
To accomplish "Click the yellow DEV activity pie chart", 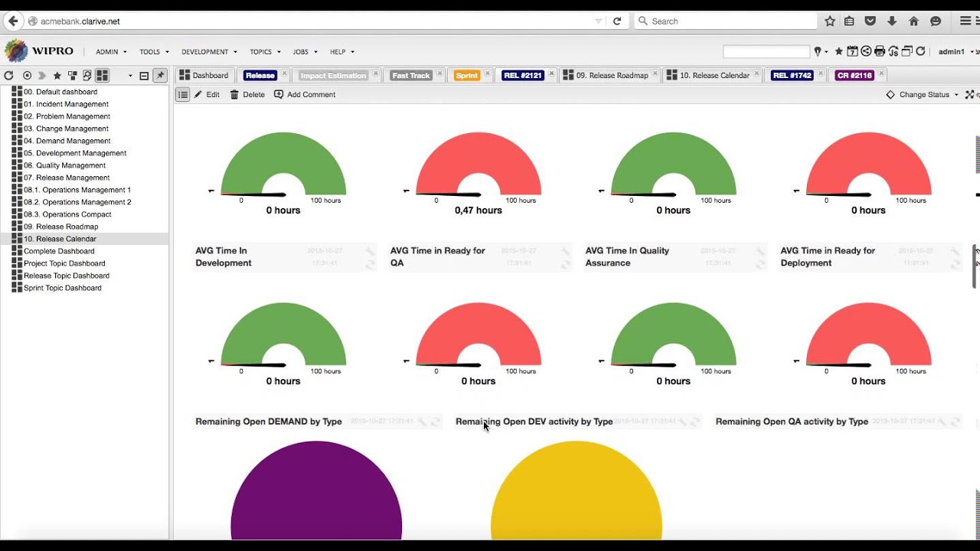I will tap(577, 490).
